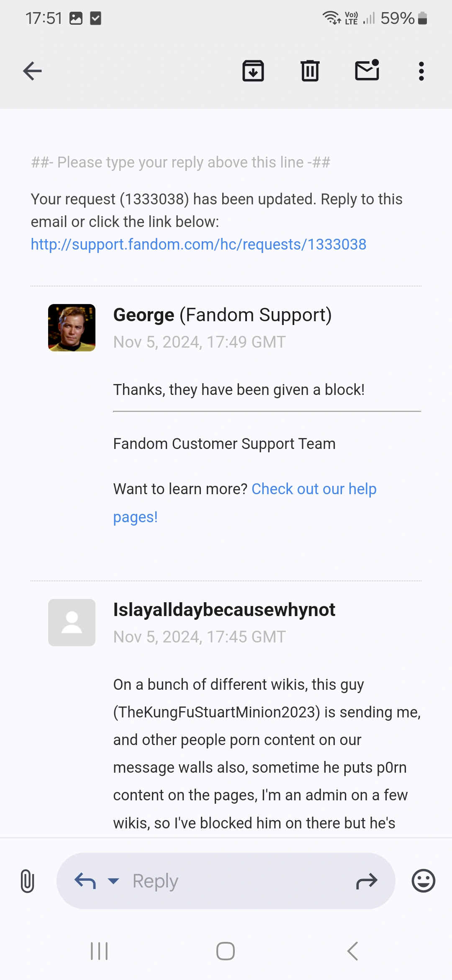Tap the Reply text field
The width and height of the screenshot is (452, 980).
[x=234, y=881]
